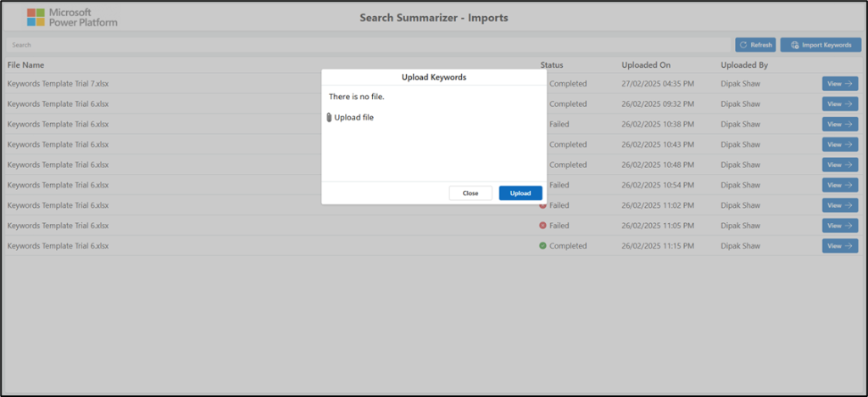View the import uploaded at 10:38 PM
Viewport: 868px width, 397px height.
(x=840, y=124)
